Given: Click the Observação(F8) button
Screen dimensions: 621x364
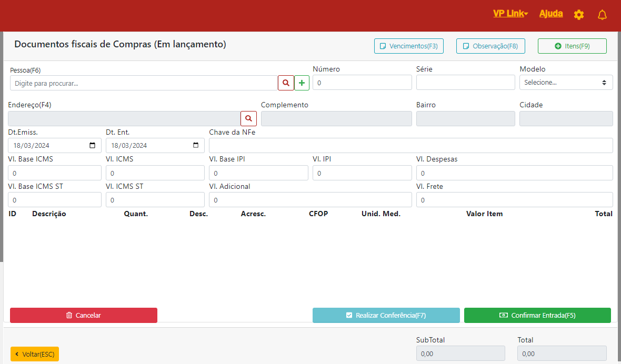Looking at the screenshot, I should pos(490,46).
